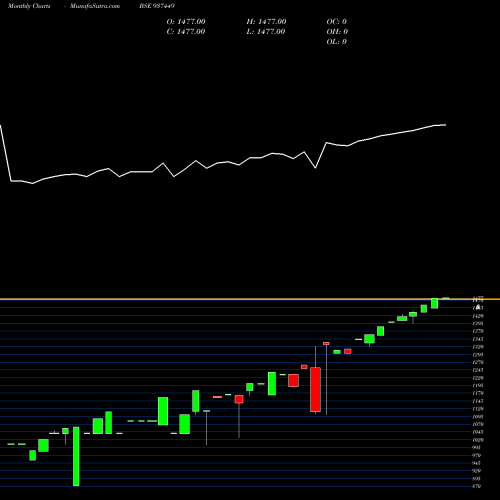This screenshot has height=500, width=500.
Task: Click the 'OL: 0' reading
Action: click(x=337, y=42)
